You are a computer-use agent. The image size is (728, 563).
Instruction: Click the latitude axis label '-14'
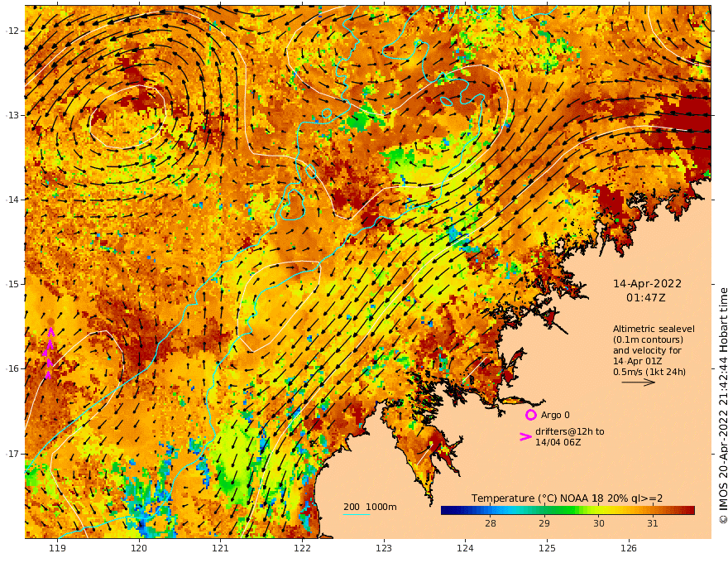coord(12,200)
